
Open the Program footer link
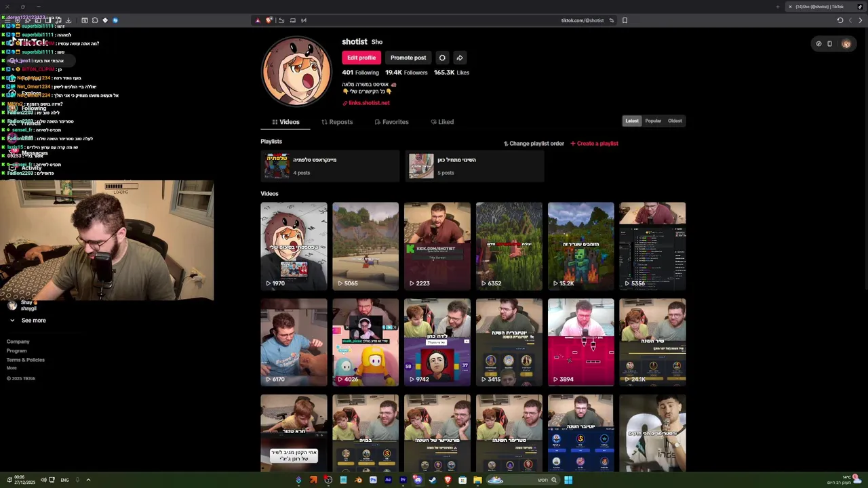click(x=17, y=350)
